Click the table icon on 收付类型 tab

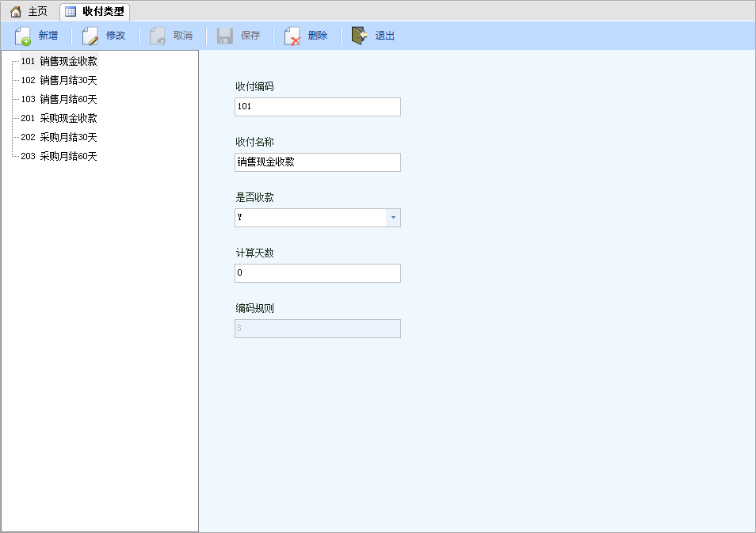(71, 11)
